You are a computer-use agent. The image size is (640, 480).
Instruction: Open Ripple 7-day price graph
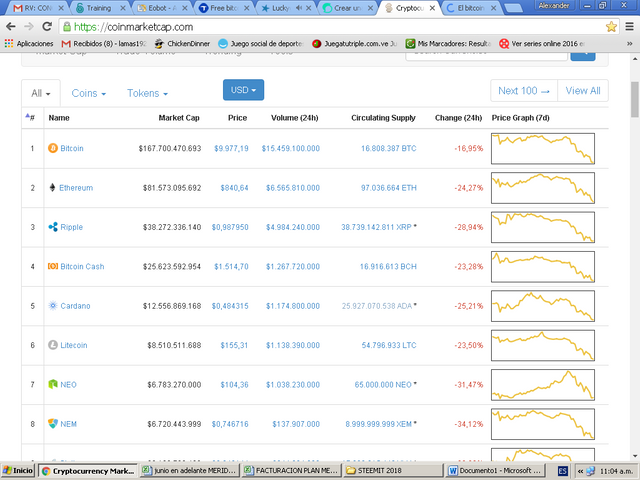pyautogui.click(x=542, y=227)
